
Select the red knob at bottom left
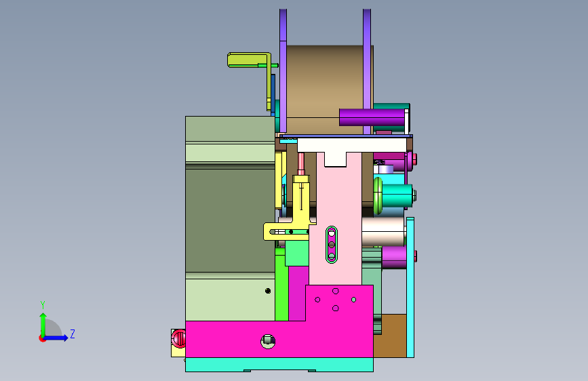[178, 338]
